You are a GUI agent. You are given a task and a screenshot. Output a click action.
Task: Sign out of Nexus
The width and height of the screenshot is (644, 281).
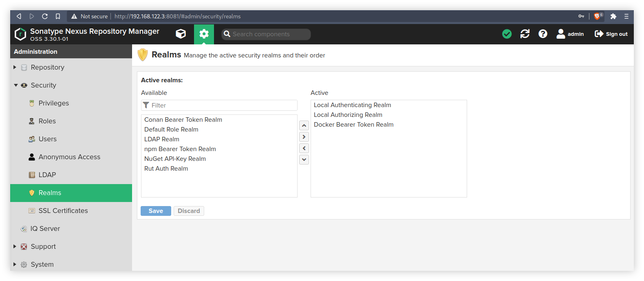point(611,34)
